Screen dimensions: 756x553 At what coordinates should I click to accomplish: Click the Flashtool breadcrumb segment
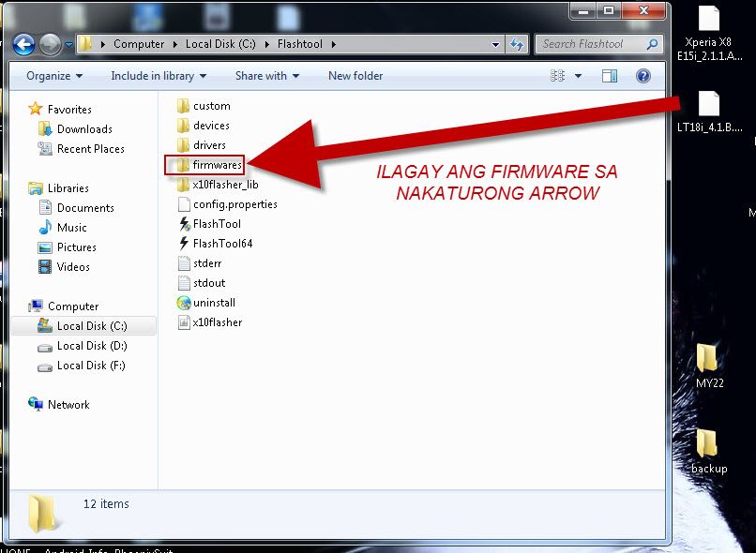[x=300, y=44]
